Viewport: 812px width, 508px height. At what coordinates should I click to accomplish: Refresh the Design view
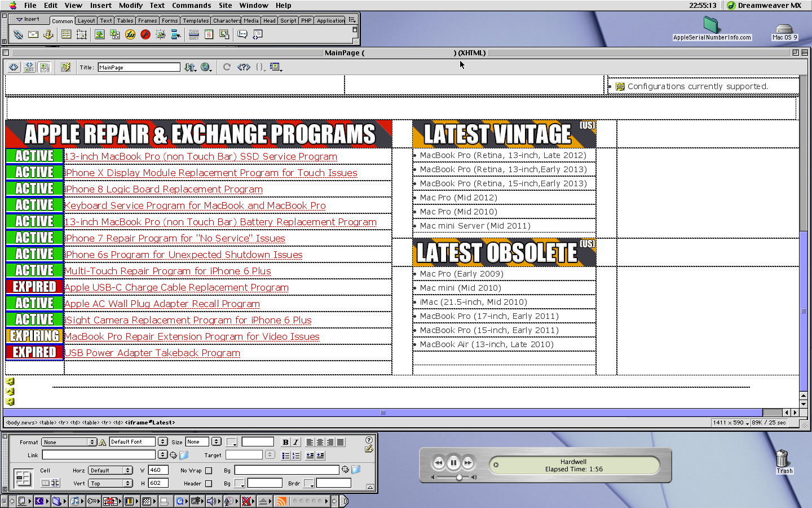227,67
